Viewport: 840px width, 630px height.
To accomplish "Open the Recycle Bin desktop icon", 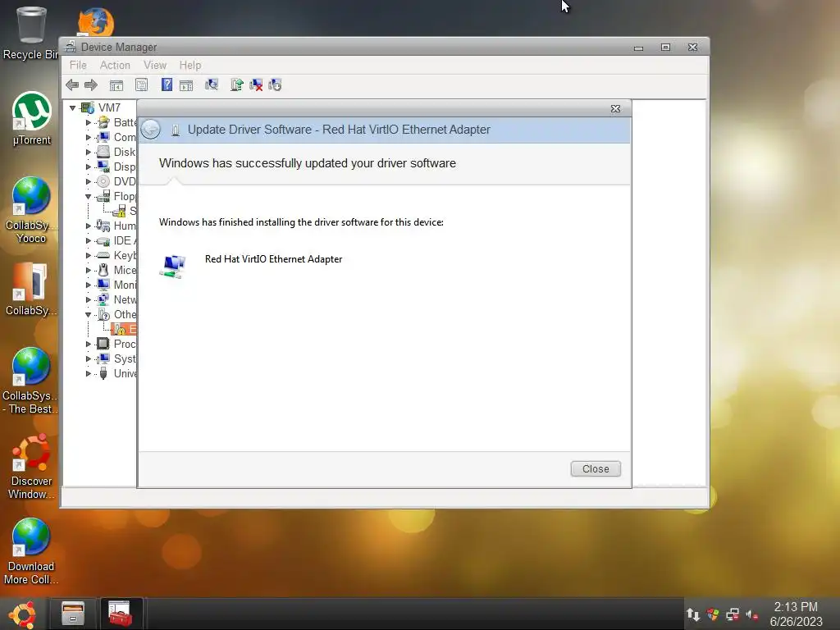I will (30, 33).
